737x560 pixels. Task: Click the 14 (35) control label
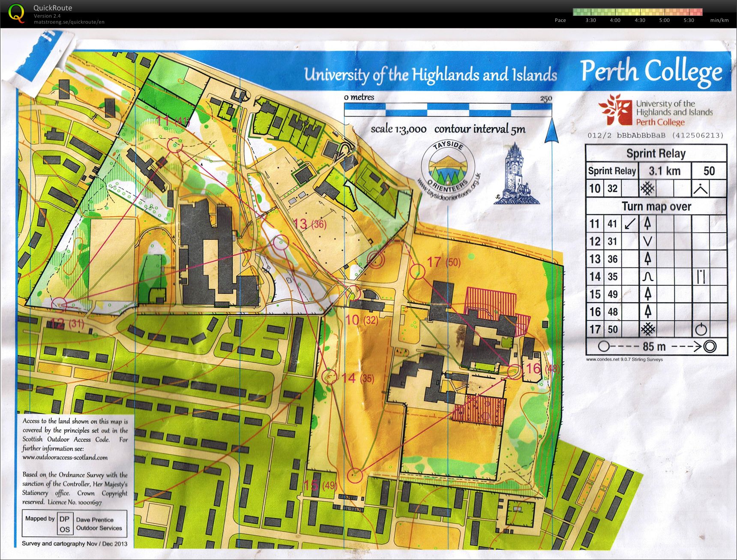pos(357,378)
